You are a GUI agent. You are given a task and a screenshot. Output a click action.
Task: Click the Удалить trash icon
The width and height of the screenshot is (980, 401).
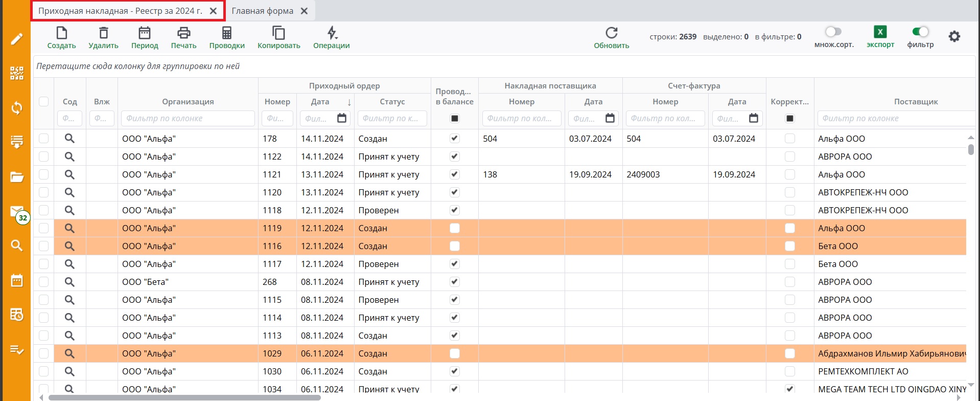103,34
